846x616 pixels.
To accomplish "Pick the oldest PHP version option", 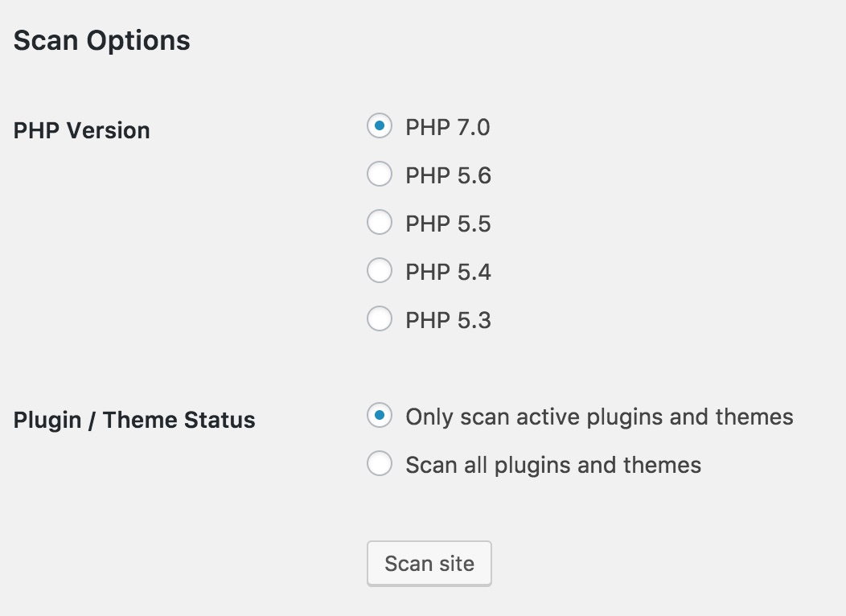I will 379,319.
